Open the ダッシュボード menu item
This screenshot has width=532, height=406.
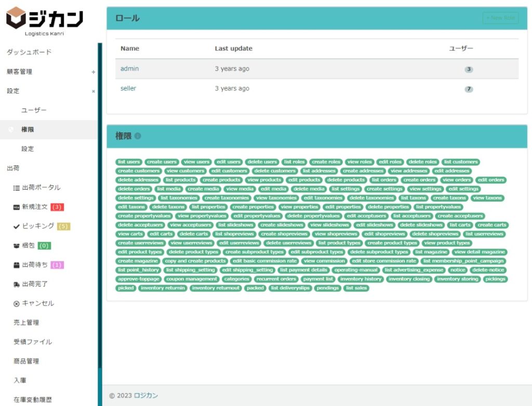click(29, 52)
